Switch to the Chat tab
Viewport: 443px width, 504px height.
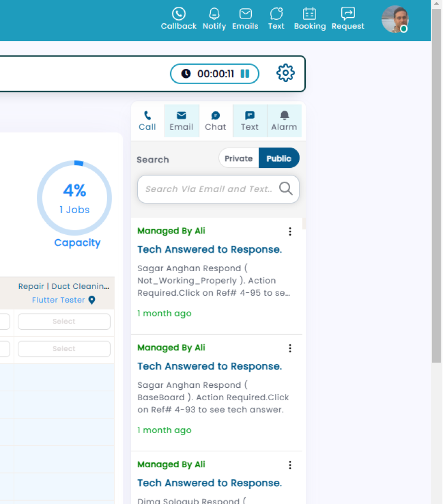pos(215,121)
